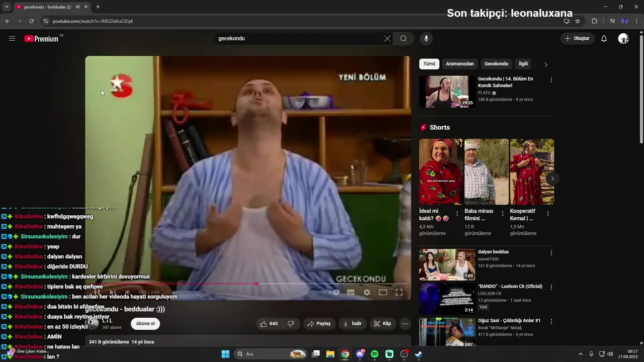Open Chrome extensions puzzle icon
Viewport: 644px width, 362px height.
click(594, 21)
